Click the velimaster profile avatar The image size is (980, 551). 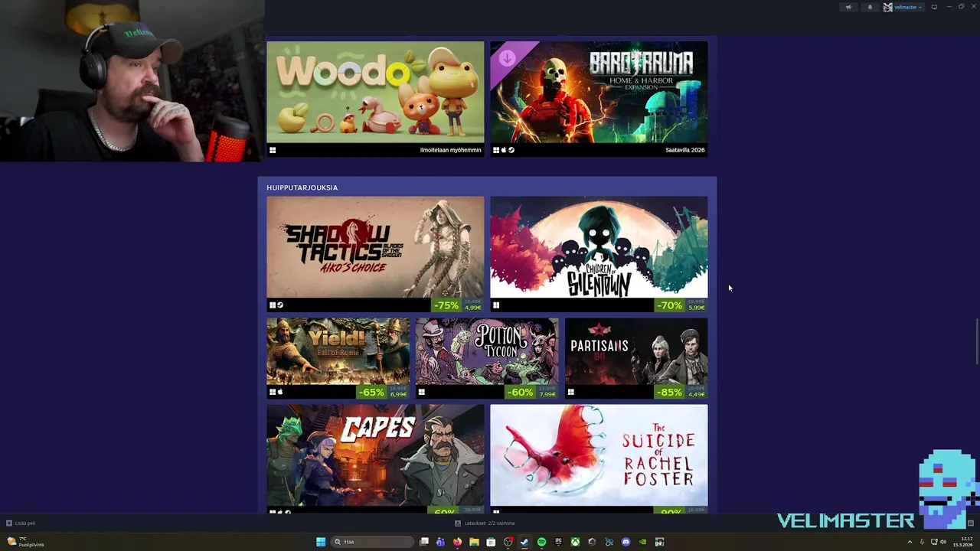point(887,7)
